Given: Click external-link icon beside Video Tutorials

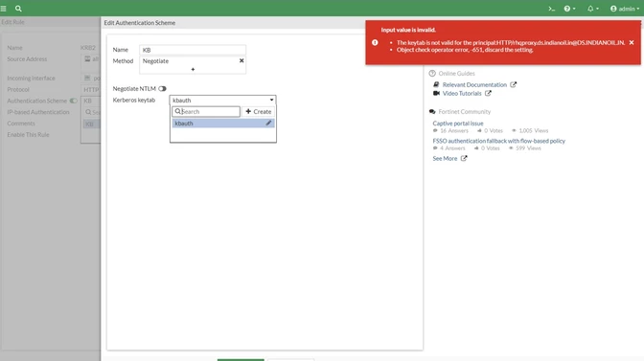Looking at the screenshot, I should 488,94.
